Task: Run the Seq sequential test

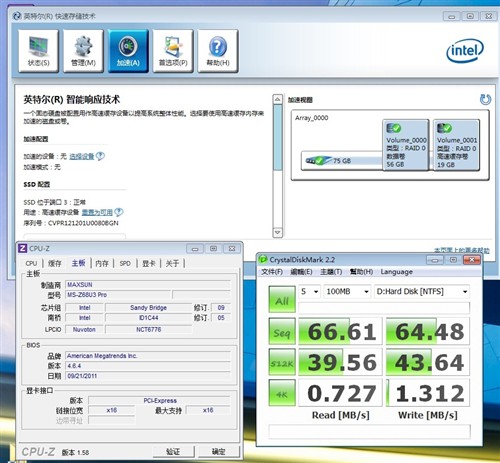Action: pyautogui.click(x=282, y=331)
